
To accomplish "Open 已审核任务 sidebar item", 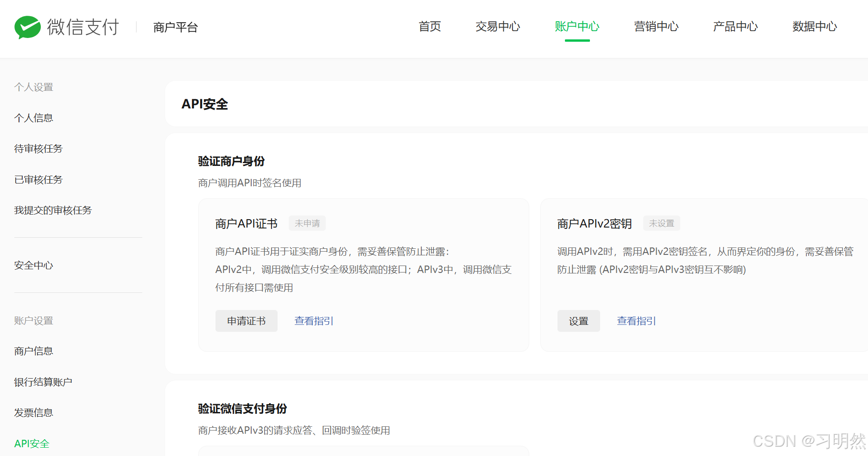I will coord(38,179).
